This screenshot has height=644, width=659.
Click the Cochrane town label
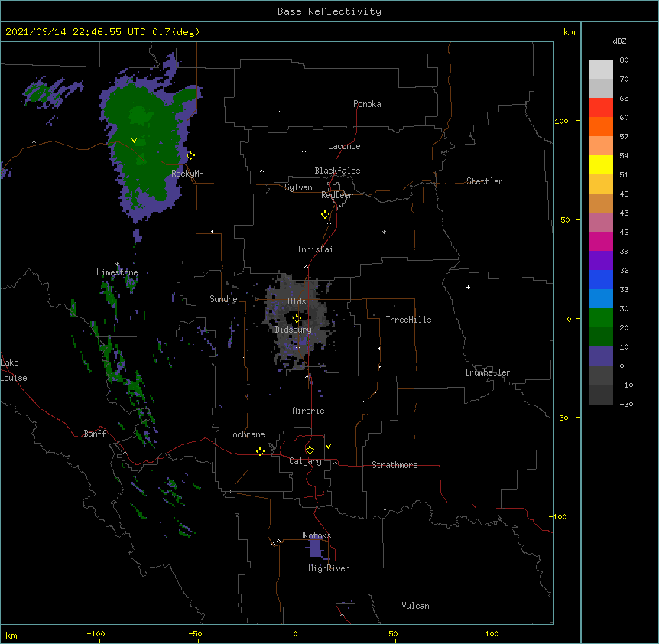click(x=246, y=434)
